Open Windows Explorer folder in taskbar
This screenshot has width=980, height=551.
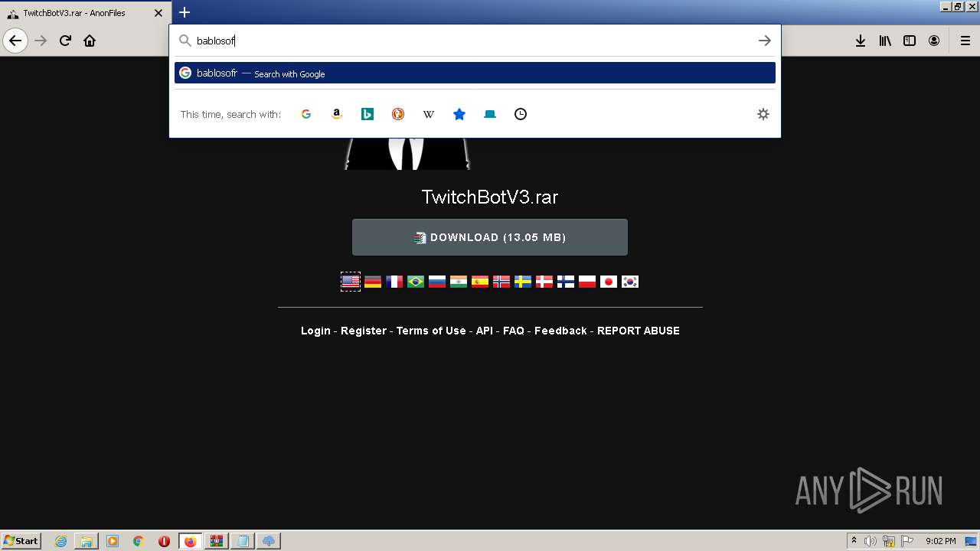pos(87,541)
